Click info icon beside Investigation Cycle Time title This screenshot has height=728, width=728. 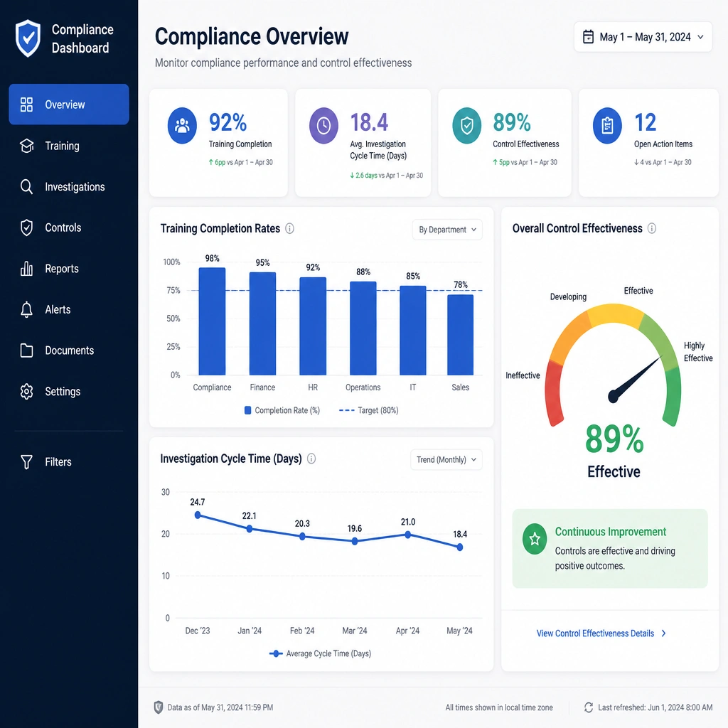[x=311, y=459]
